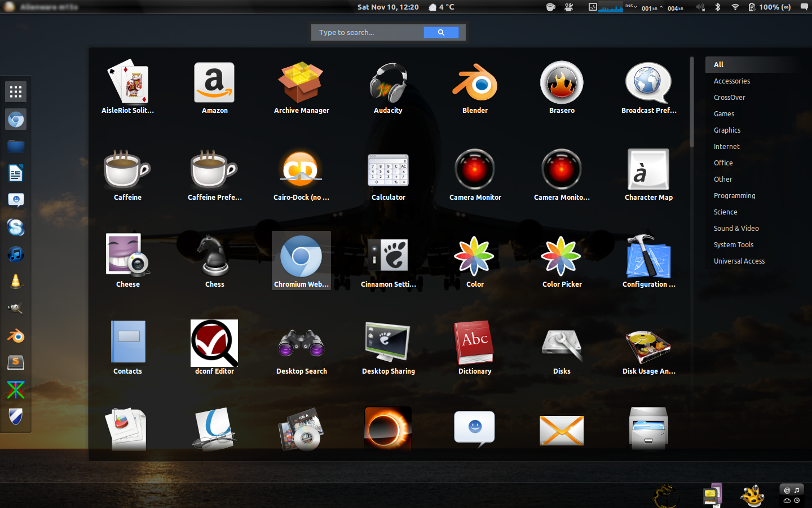
Task: Open the music player dock icon
Action: (x=16, y=255)
